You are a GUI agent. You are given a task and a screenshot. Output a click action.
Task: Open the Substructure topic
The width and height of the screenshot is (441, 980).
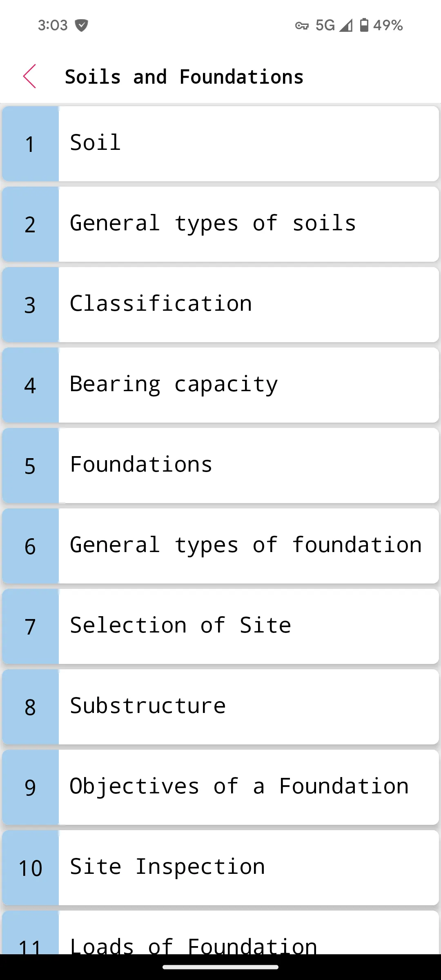[x=220, y=707]
